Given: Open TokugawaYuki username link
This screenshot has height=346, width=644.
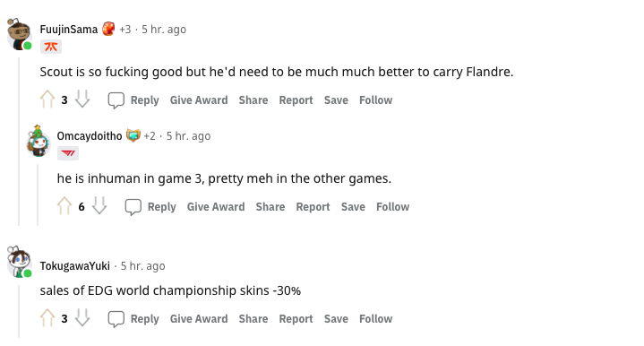Looking at the screenshot, I should (x=74, y=266).
